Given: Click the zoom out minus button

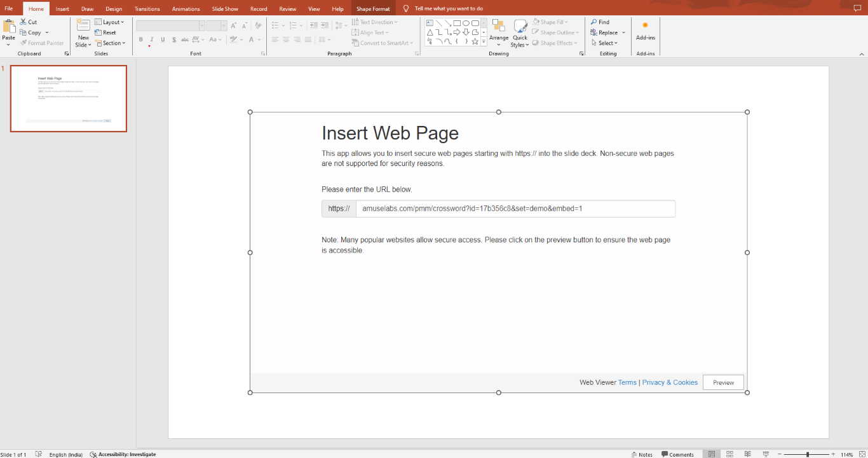Looking at the screenshot, I should coord(779,454).
